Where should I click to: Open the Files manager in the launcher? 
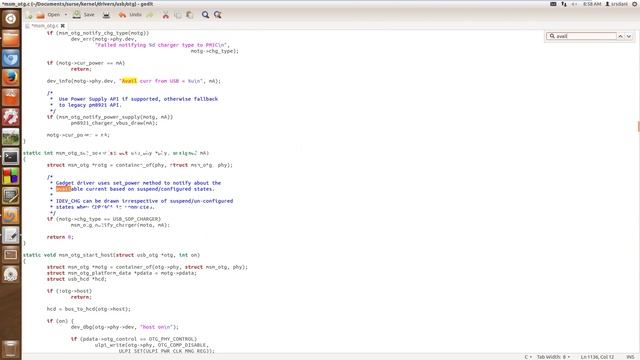point(11,38)
